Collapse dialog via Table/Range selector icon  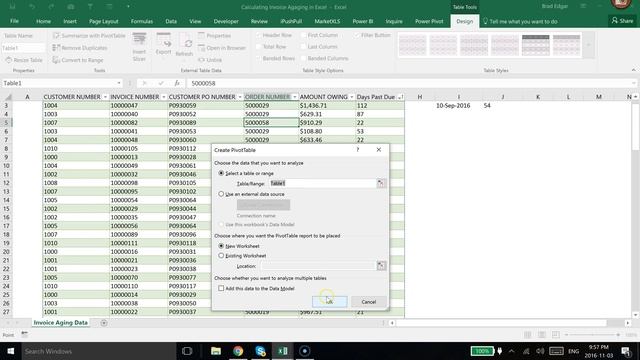pos(381,183)
